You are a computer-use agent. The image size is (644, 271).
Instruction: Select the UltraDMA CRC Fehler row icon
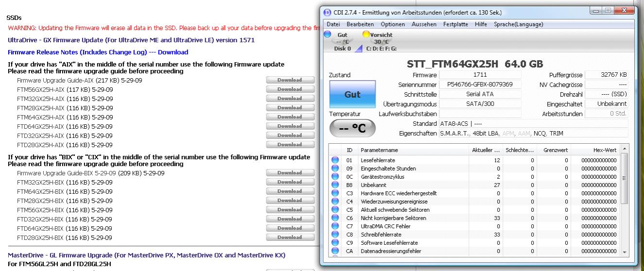click(x=335, y=226)
